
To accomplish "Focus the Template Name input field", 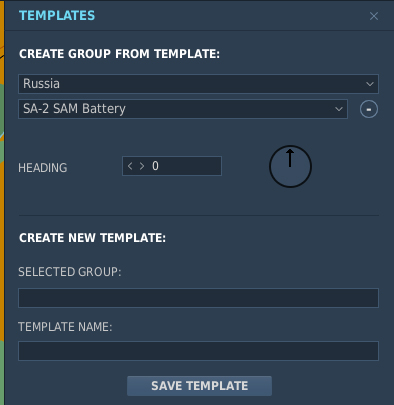I will click(198, 351).
